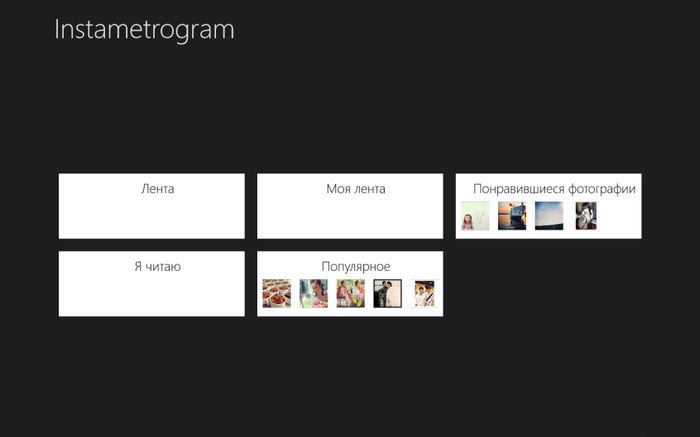Viewport: 700px width, 437px height.
Task: Open the third popular photo thumbnail
Action: [x=350, y=293]
